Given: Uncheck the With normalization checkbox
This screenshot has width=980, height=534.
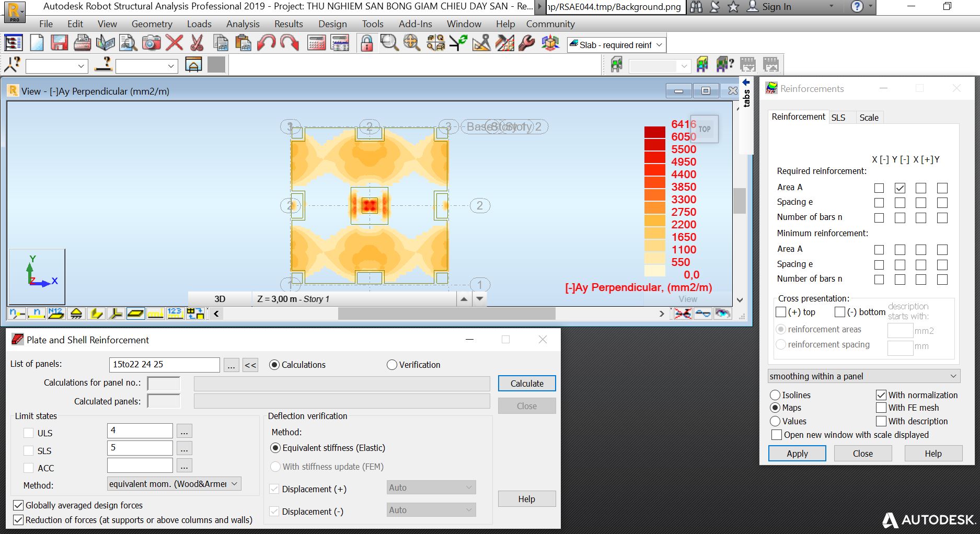Looking at the screenshot, I should [x=881, y=395].
